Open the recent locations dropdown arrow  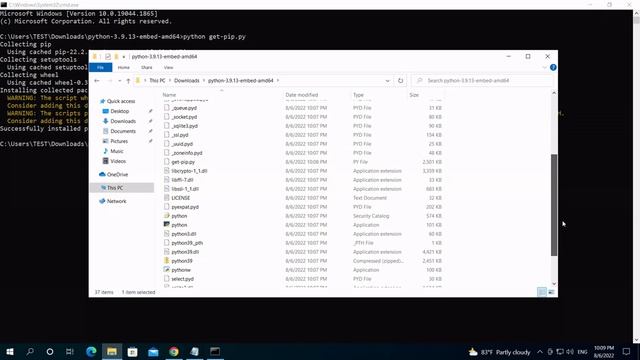pos(119,81)
